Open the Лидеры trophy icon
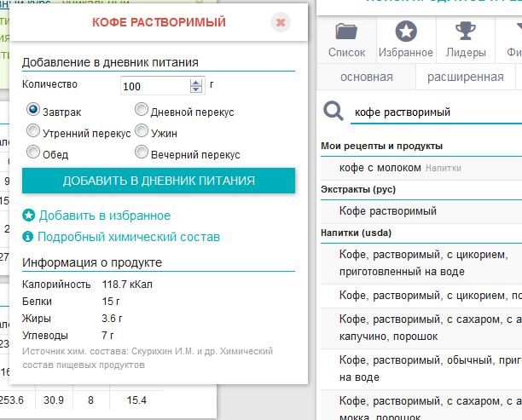Image resolution: width=522 pixels, height=420 pixels. [x=466, y=33]
